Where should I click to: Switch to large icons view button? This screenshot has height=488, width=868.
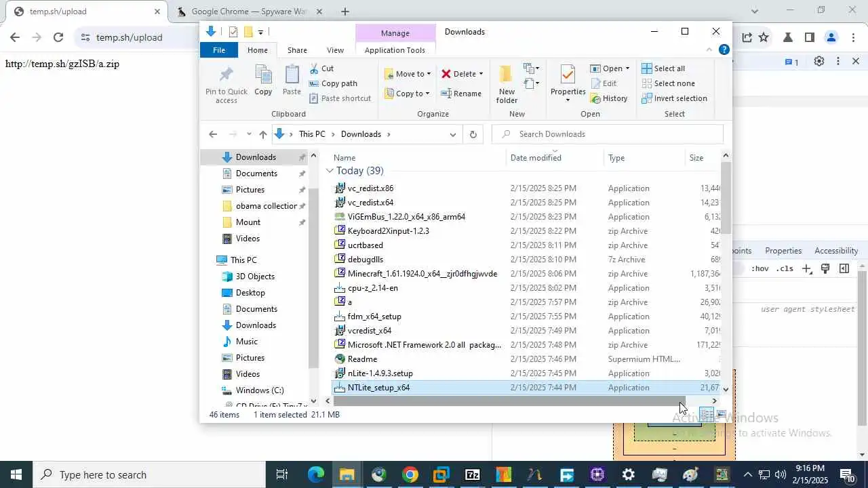pyautogui.click(x=721, y=414)
